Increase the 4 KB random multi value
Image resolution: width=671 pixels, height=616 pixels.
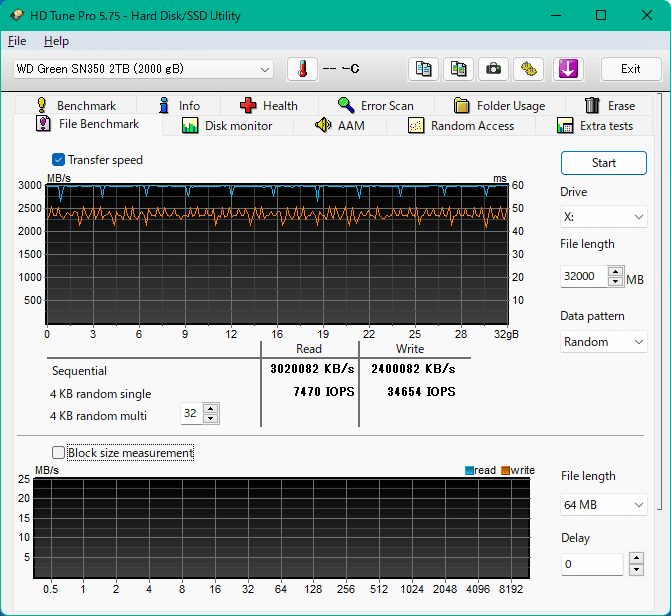[x=210, y=409]
